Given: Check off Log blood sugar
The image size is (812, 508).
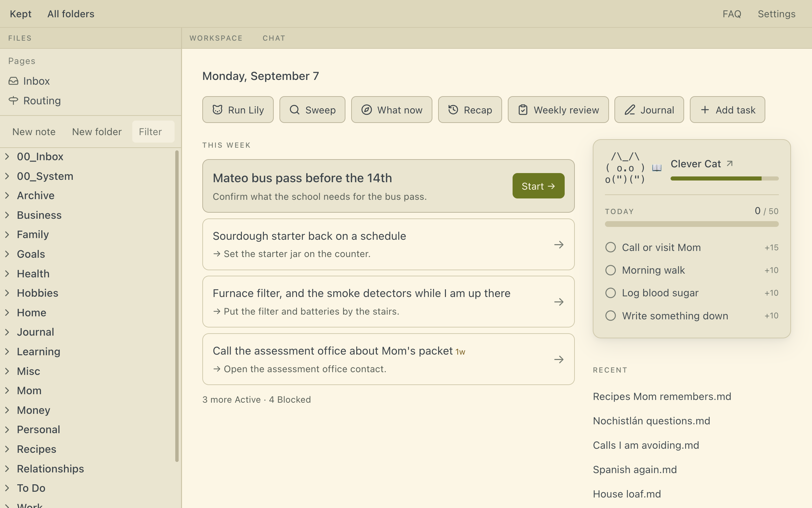Looking at the screenshot, I should 610,293.
